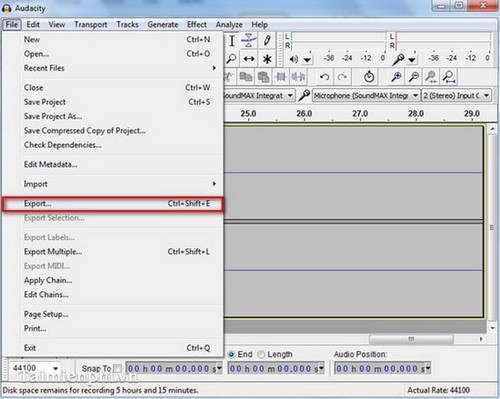Select the Multi-Tool asterisk icon
500x399 pixels.
[267, 59]
